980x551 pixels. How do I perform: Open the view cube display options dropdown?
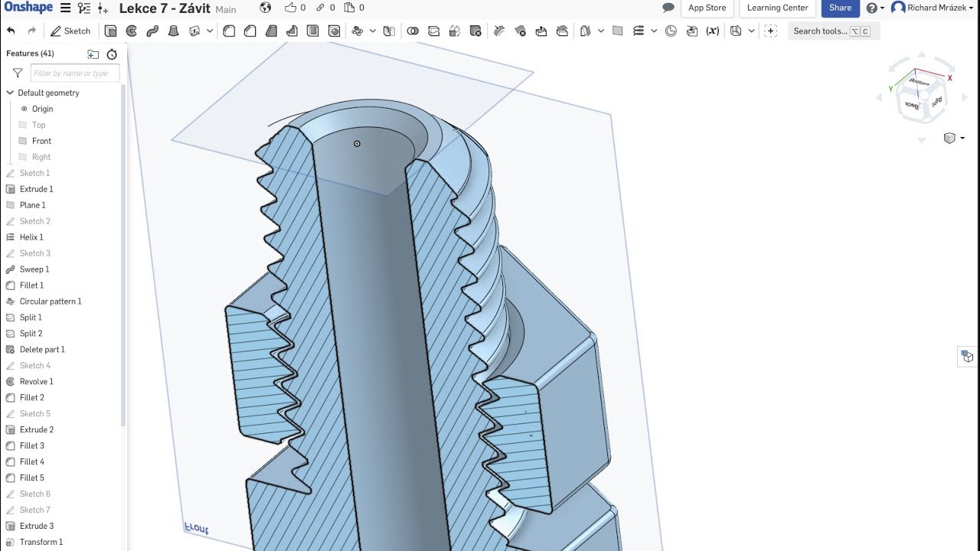pyautogui.click(x=953, y=139)
